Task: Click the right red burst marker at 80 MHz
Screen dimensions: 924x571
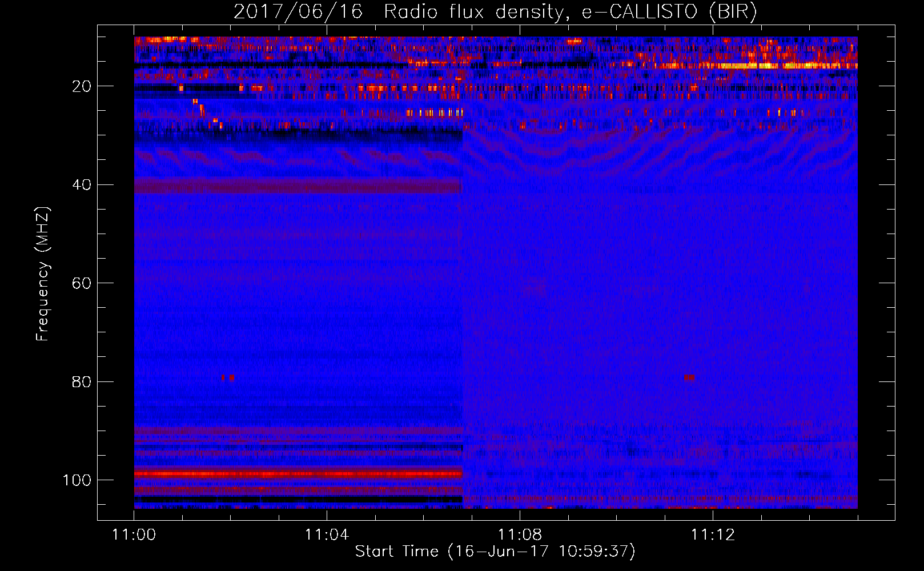Action: point(689,377)
